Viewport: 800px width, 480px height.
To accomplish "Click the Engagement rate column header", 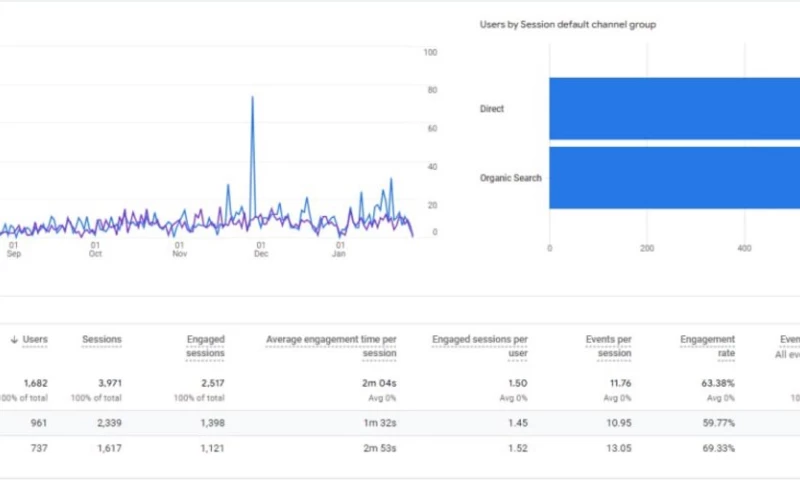I will tap(707, 346).
